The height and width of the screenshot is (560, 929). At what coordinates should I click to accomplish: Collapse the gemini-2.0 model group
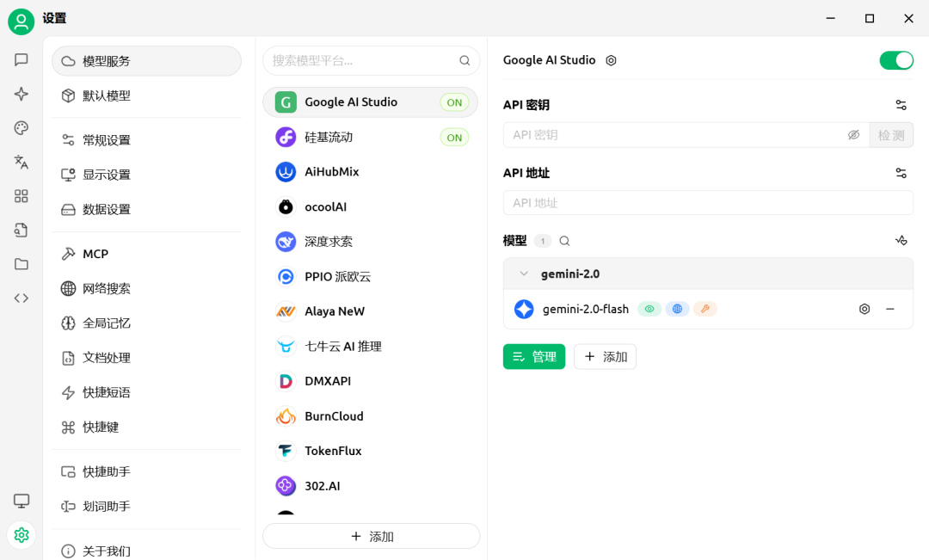(524, 274)
